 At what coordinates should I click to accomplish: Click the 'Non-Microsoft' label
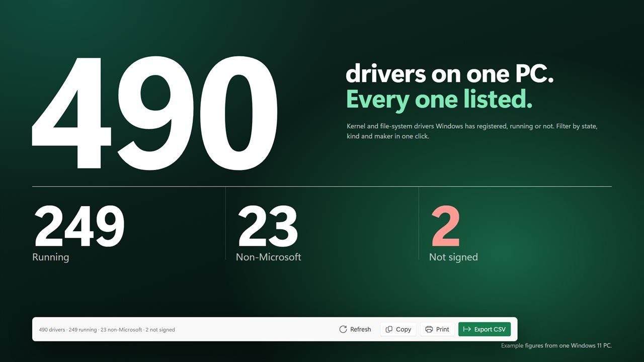click(269, 257)
